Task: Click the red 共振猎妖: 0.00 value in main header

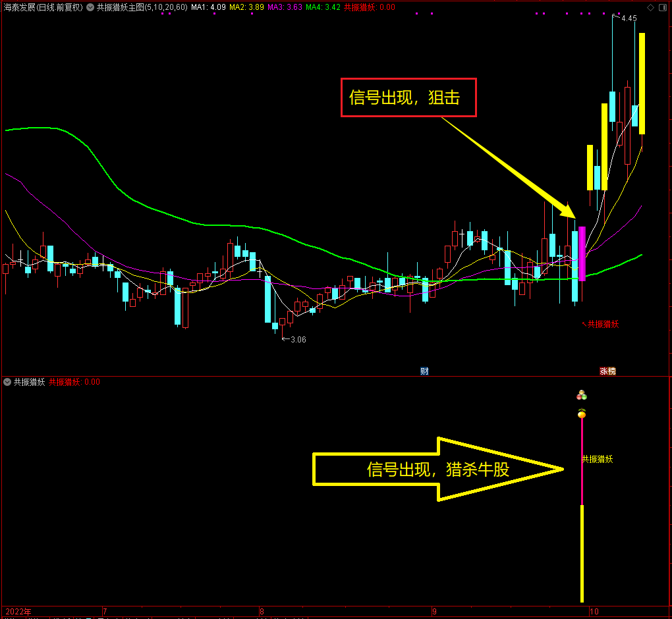Action: click(x=370, y=7)
